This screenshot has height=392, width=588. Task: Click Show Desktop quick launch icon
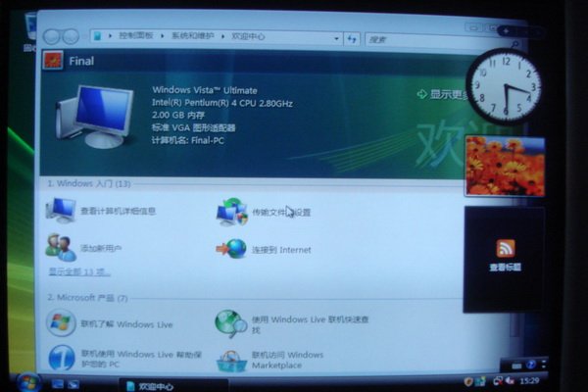click(x=58, y=384)
